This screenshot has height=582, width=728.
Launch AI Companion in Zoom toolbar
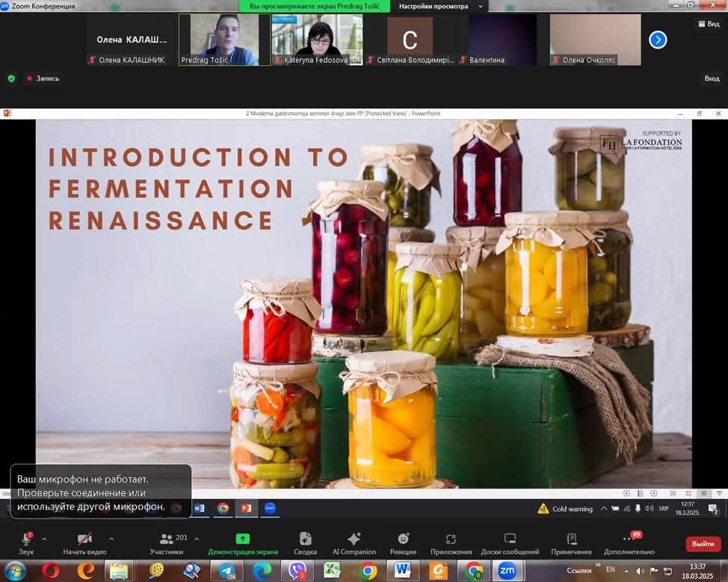pyautogui.click(x=354, y=542)
